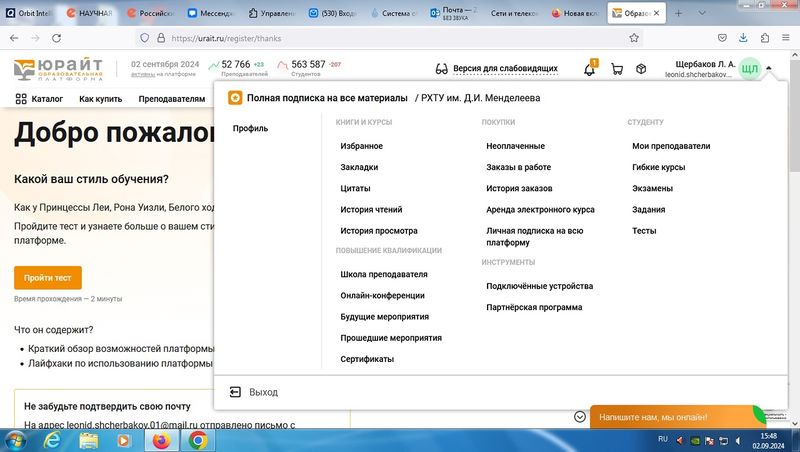Image resolution: width=800 pixels, height=452 pixels.
Task: Click the site security shield icon
Action: pos(145,38)
